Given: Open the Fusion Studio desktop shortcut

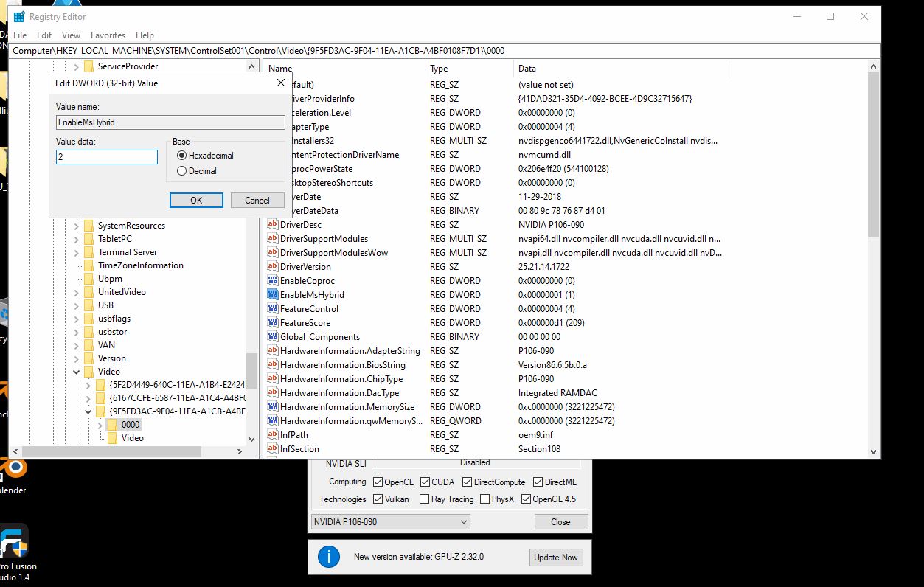Looking at the screenshot, I should (14, 553).
